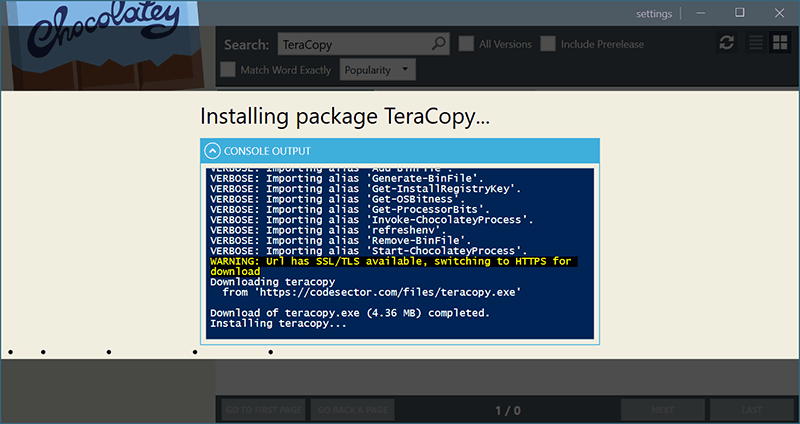Jump to the Last page
The image size is (800, 424).
tap(752, 410)
